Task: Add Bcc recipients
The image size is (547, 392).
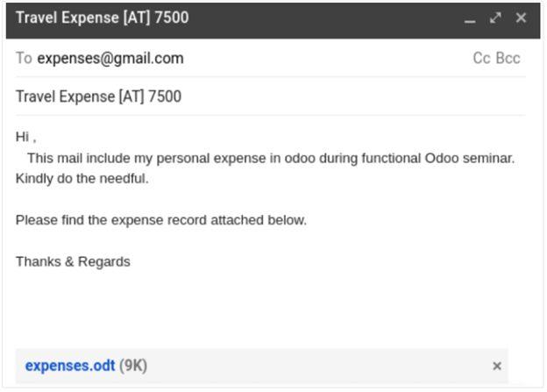Action: pyautogui.click(x=508, y=59)
